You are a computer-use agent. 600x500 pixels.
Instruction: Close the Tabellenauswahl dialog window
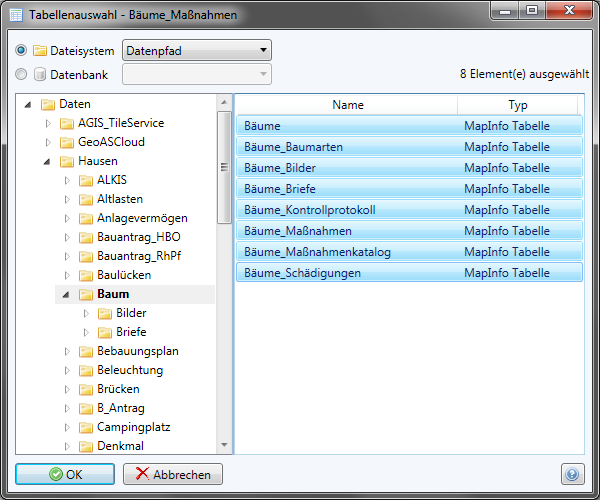(x=569, y=10)
